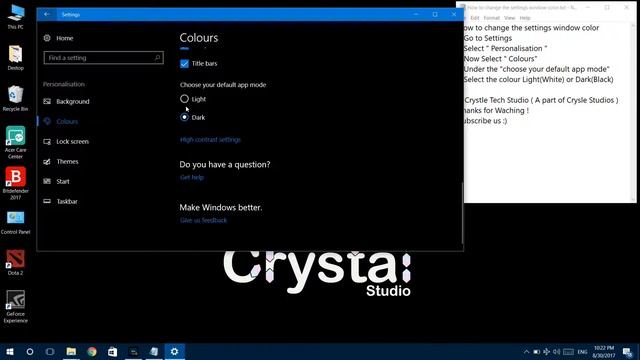Click the battery icon in system tray

(537, 352)
